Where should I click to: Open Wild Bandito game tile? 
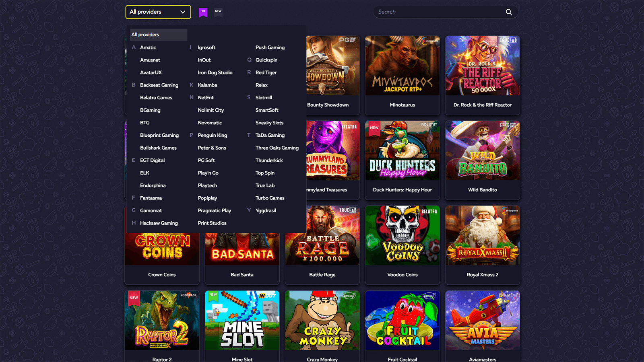tap(482, 151)
